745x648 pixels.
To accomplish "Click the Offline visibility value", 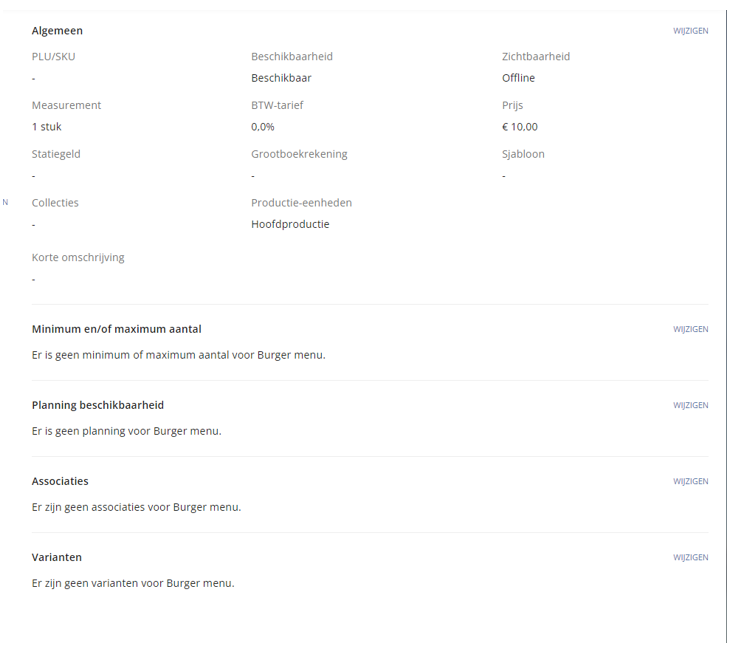I will [x=518, y=78].
